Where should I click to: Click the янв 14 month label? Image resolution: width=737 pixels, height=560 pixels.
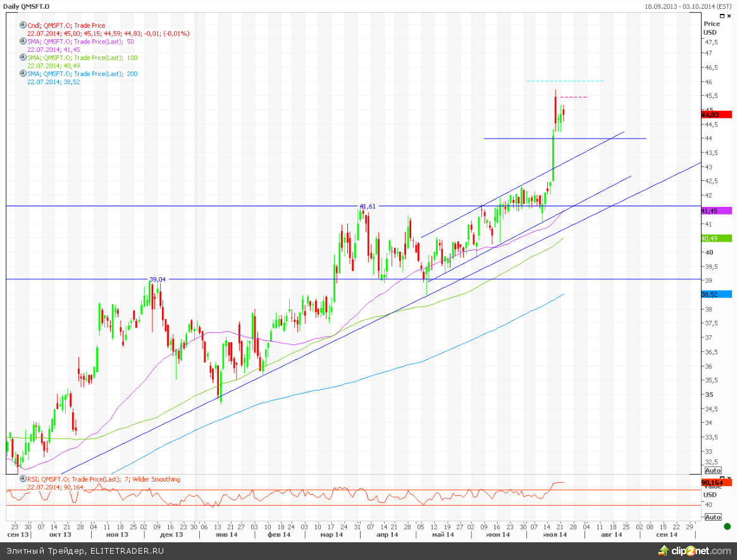[226, 535]
